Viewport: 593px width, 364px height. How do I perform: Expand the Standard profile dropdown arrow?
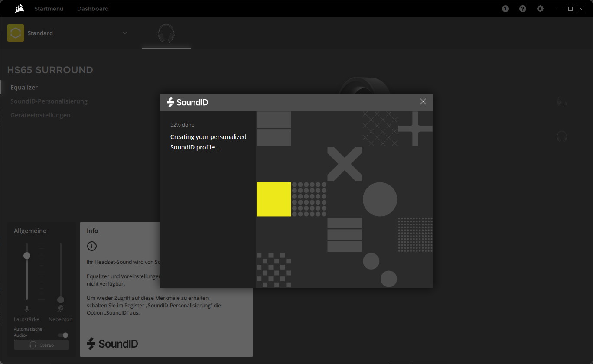[125, 33]
